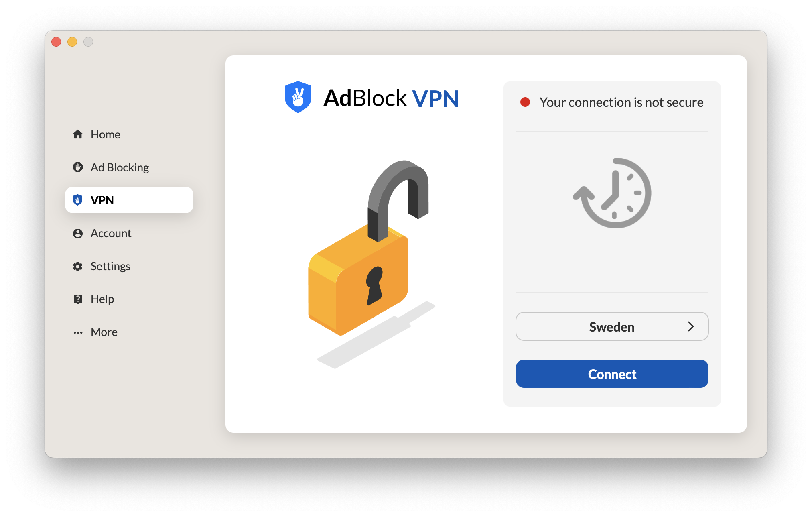Click the VPN shield icon in sidebar

77,200
